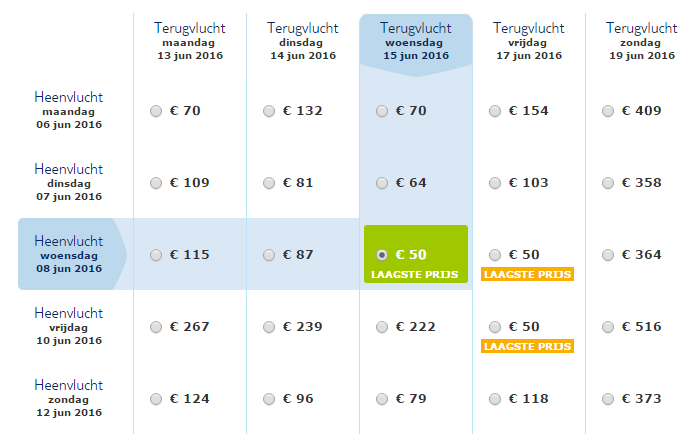Pick the € 64 fare departing 07 jun
This screenshot has width=698, height=442.
(x=382, y=183)
